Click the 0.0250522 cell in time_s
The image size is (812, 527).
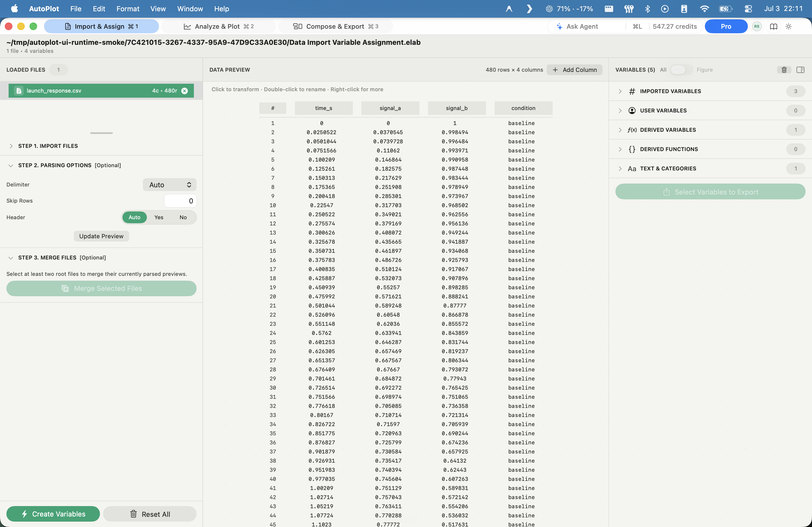pos(321,132)
